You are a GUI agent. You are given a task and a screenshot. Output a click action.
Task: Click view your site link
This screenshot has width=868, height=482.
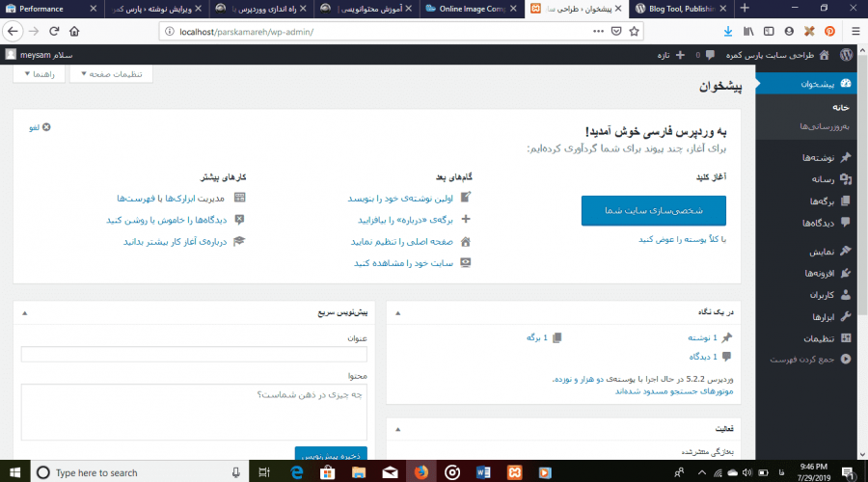(403, 263)
